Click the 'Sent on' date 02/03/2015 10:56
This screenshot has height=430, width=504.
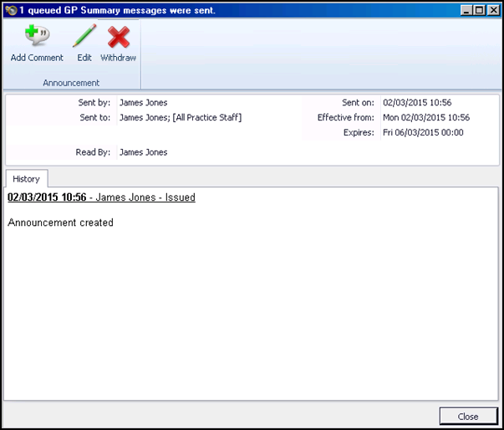[x=417, y=103]
